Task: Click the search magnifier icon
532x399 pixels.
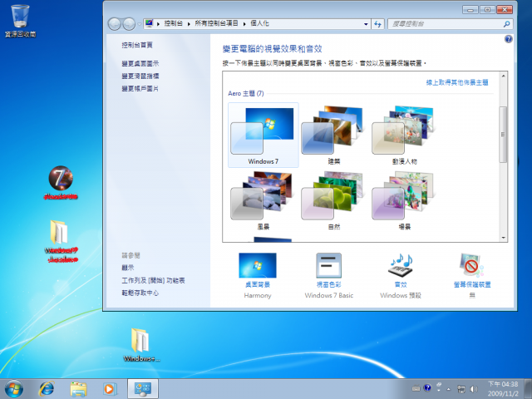Action: (506, 24)
